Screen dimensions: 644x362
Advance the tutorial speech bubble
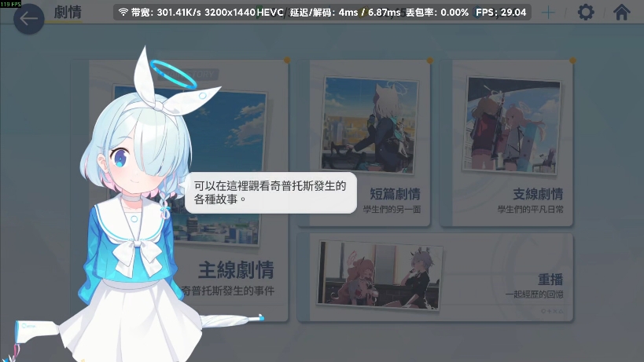[x=270, y=192]
